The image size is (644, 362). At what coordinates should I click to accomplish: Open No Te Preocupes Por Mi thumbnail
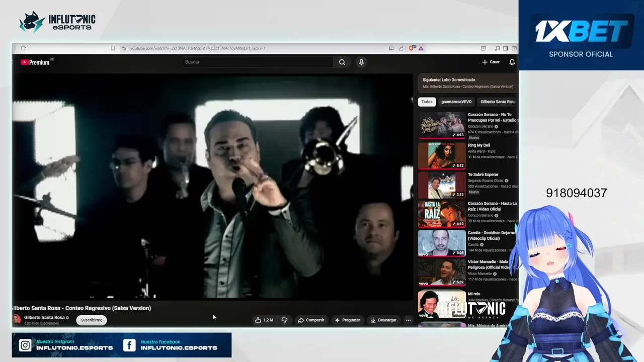pos(442,126)
